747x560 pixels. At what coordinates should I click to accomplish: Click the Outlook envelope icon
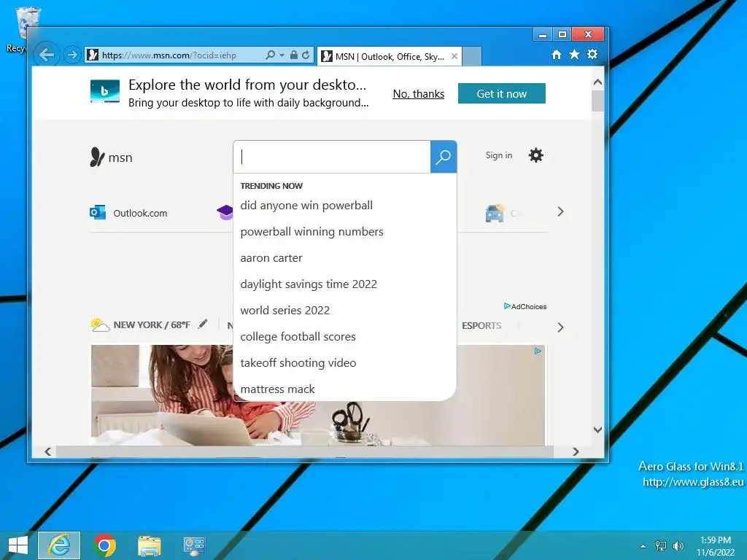(x=98, y=212)
